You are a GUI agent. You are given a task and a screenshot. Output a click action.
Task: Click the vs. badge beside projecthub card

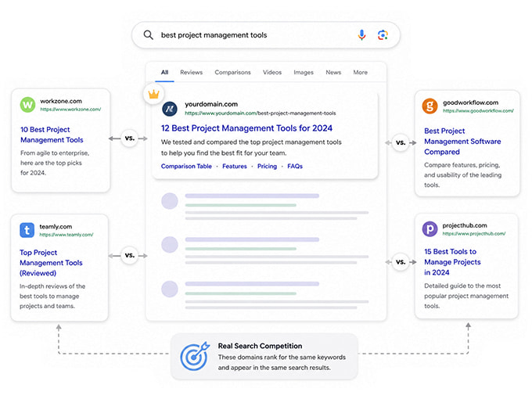click(x=401, y=262)
